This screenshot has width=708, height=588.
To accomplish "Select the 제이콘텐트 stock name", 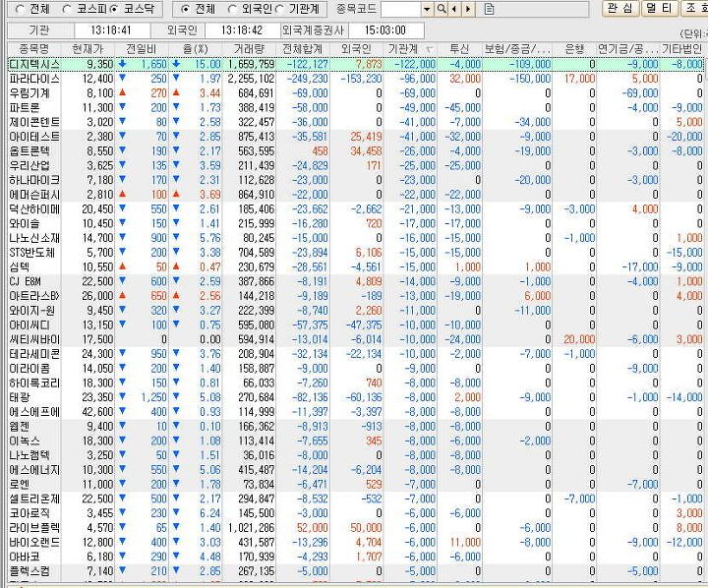I will (x=34, y=122).
